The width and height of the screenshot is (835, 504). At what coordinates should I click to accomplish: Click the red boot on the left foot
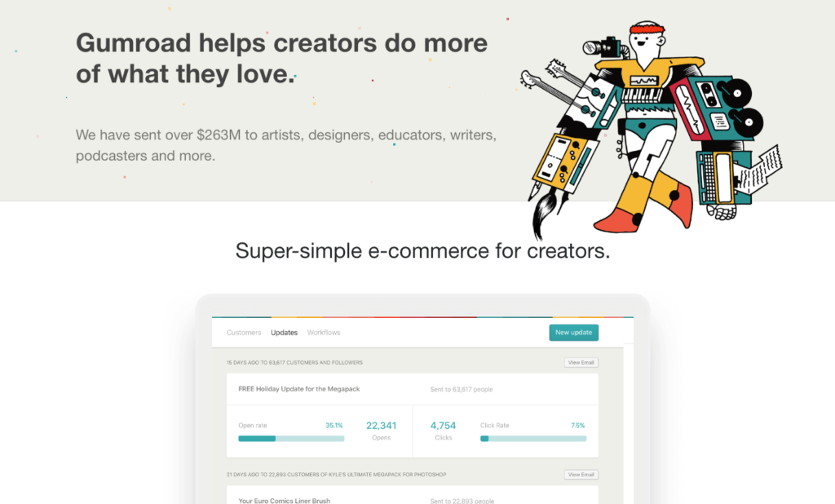(x=619, y=219)
